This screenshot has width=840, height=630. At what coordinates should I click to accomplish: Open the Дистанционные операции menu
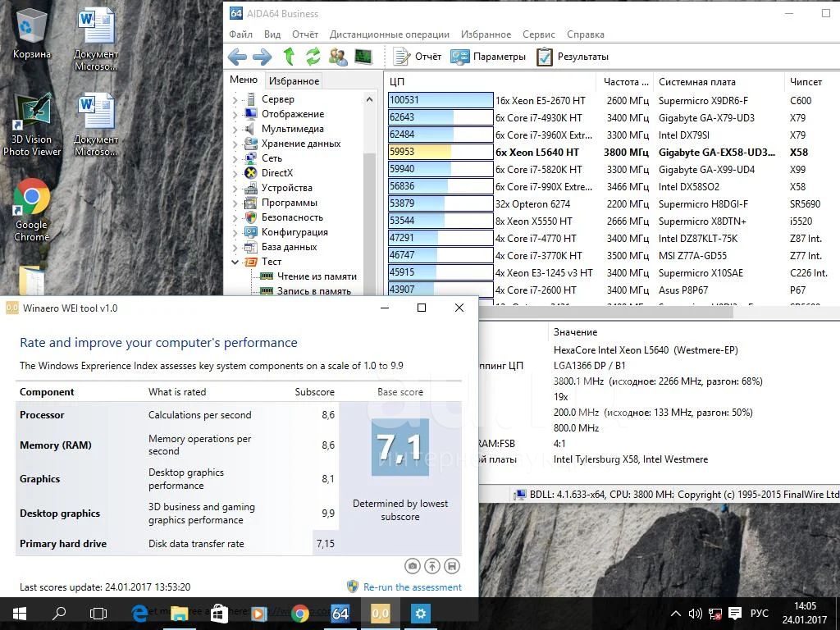pyautogui.click(x=390, y=34)
